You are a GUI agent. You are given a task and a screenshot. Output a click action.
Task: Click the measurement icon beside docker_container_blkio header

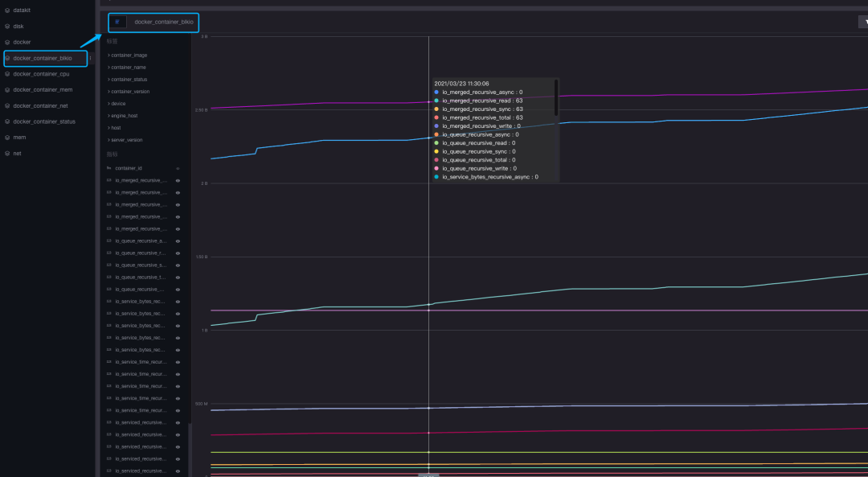(117, 22)
